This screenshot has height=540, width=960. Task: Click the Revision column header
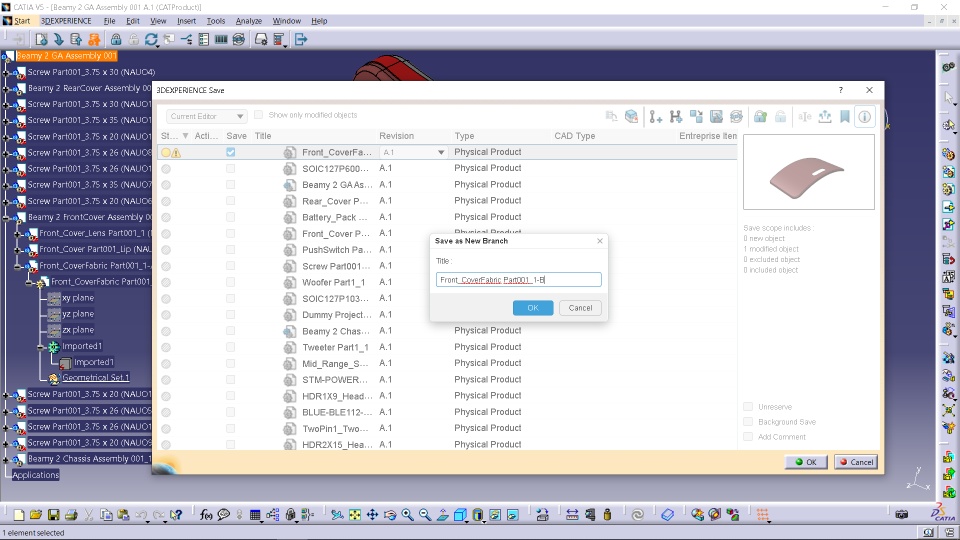pyautogui.click(x=396, y=136)
